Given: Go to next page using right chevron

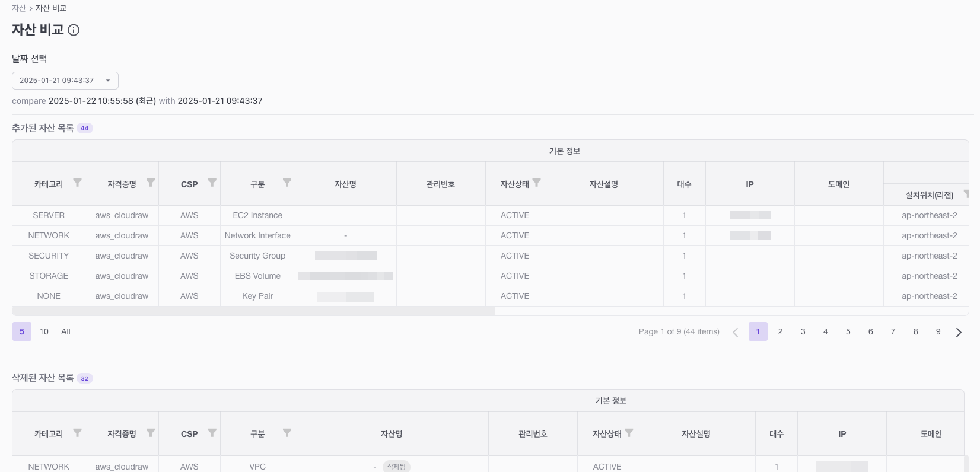Looking at the screenshot, I should point(959,332).
